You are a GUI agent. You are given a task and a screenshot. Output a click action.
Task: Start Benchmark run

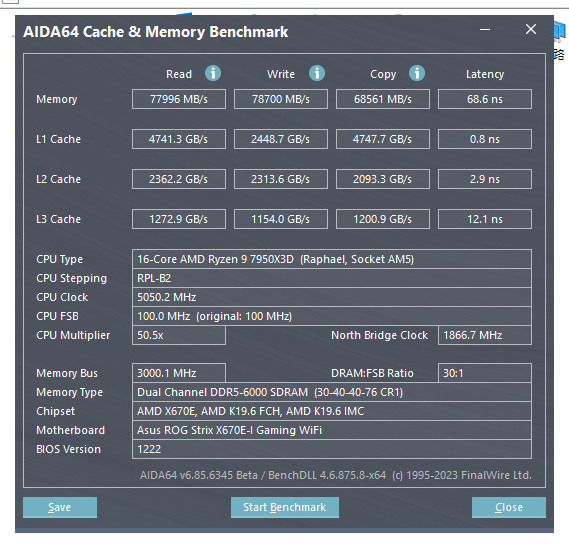tap(284, 507)
